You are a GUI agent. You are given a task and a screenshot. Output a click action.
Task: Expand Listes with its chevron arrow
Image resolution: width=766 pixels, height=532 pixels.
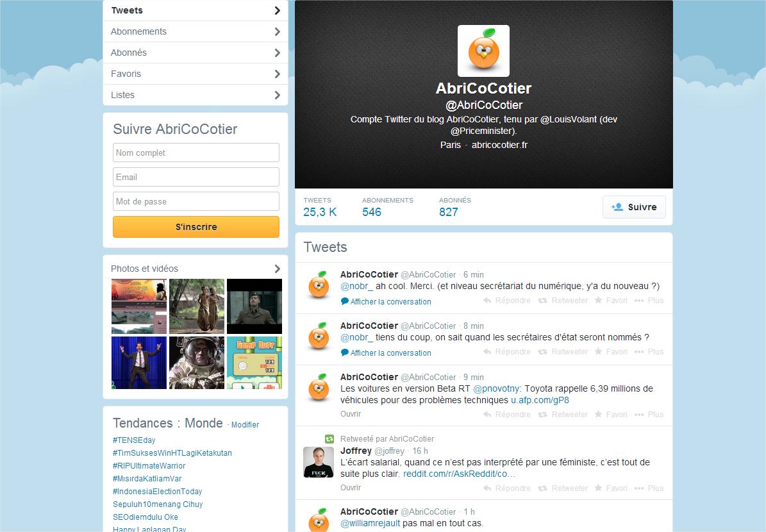(x=277, y=95)
